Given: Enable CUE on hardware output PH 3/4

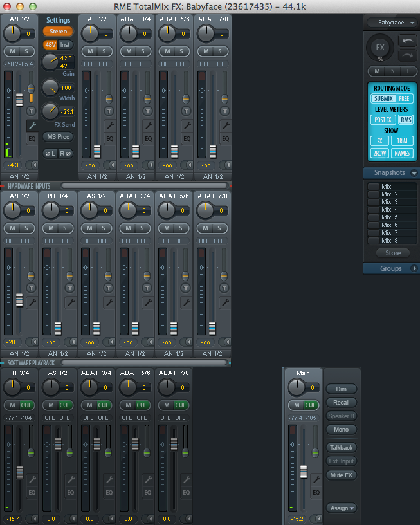Looking at the screenshot, I should click(x=26, y=405).
